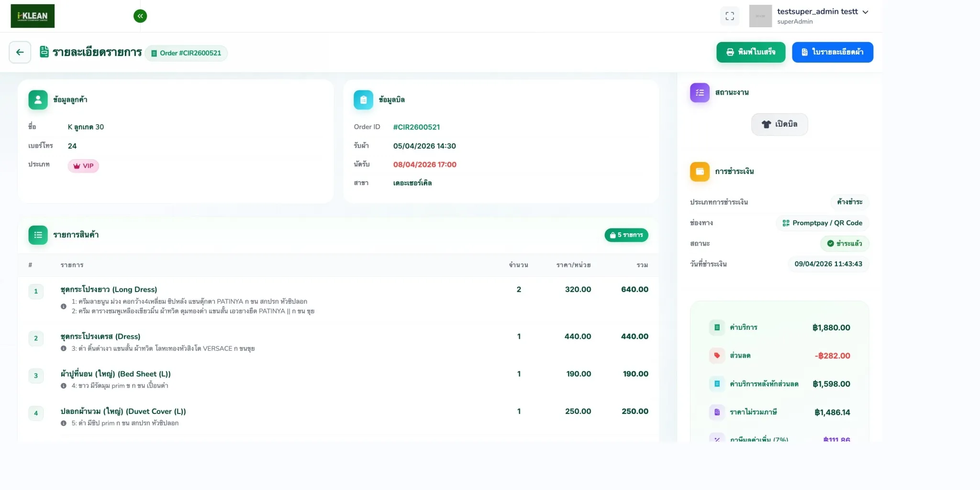
Task: Click the user avatar thumbnail
Action: tap(760, 16)
